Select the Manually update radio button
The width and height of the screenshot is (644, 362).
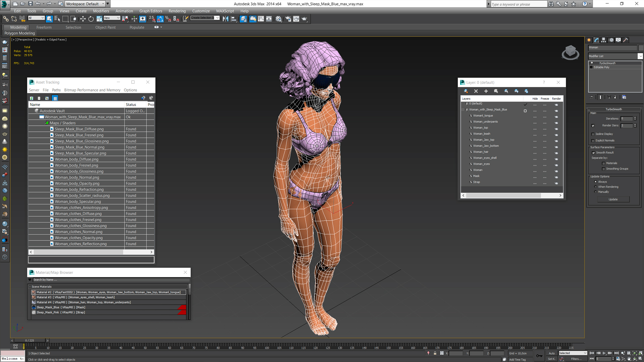point(595,192)
